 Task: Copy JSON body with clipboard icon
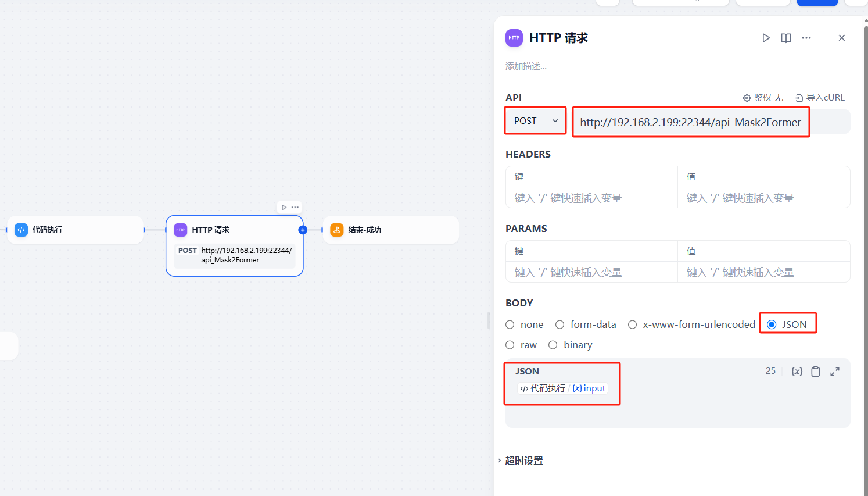[x=816, y=372]
